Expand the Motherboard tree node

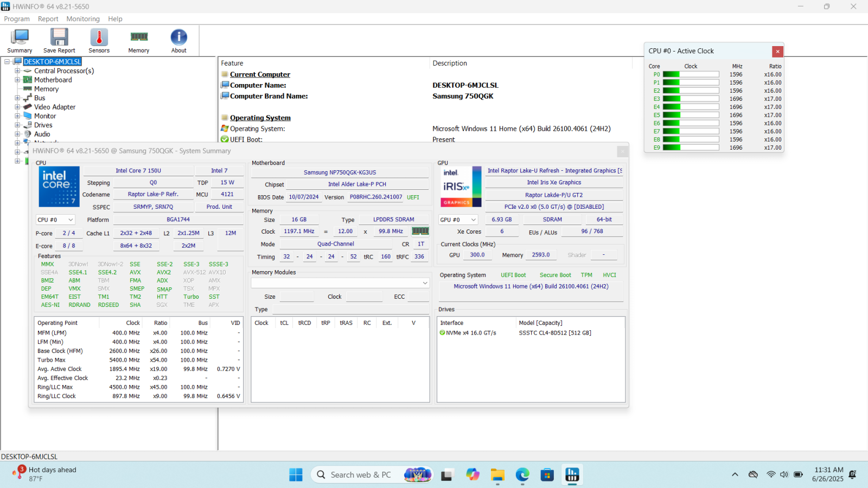17,80
